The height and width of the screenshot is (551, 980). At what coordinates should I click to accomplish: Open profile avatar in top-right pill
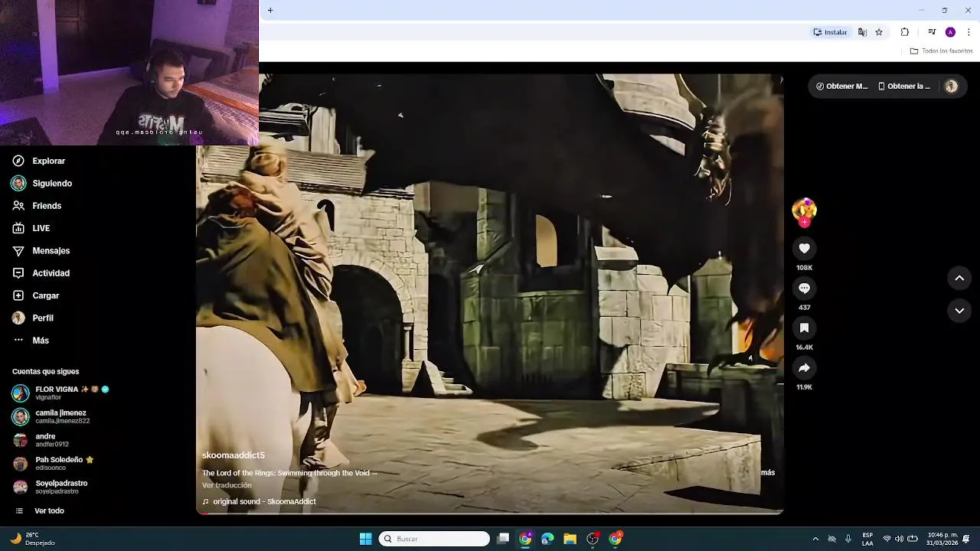coord(951,86)
